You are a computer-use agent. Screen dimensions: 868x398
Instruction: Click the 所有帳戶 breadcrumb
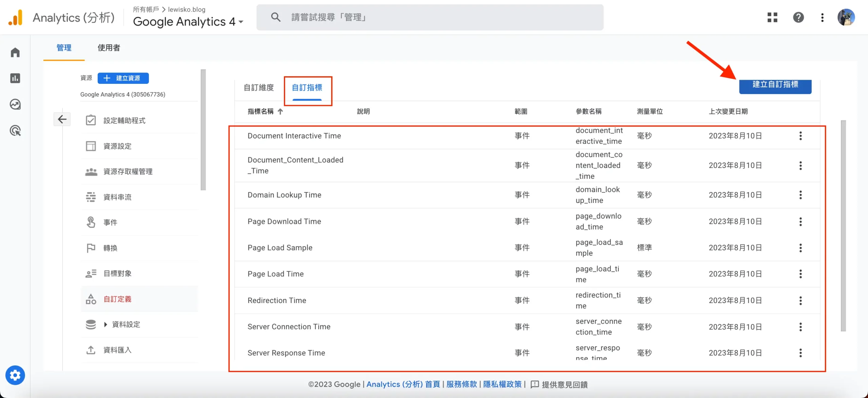pos(146,10)
